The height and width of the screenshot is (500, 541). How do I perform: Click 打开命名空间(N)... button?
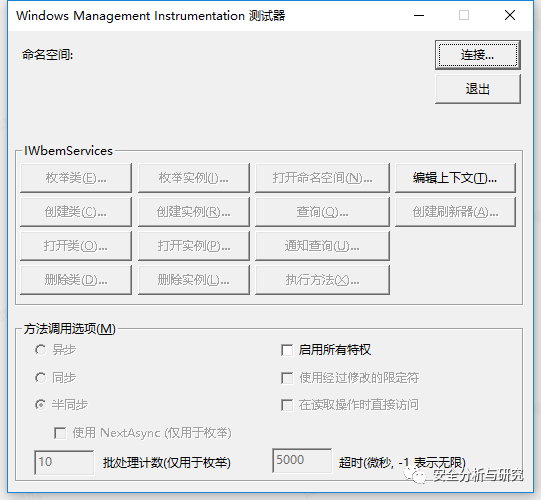[x=322, y=178]
